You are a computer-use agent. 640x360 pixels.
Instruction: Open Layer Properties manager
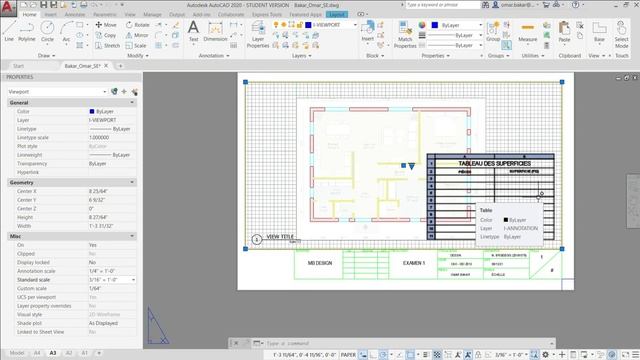(x=258, y=34)
